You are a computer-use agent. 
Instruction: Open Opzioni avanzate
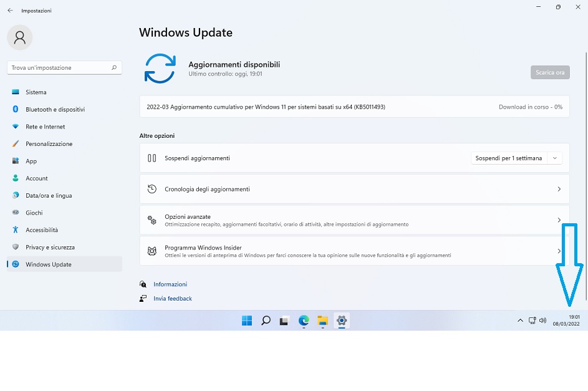354,220
